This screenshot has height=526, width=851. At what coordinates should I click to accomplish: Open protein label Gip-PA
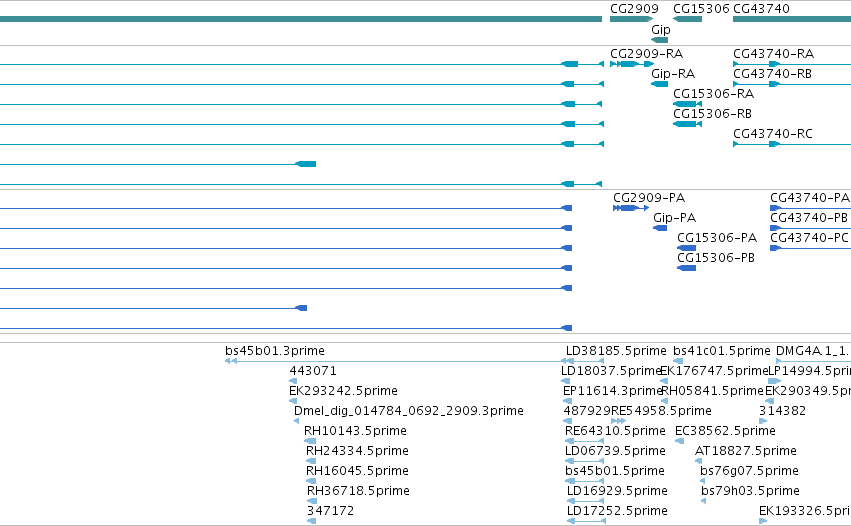pos(675,218)
